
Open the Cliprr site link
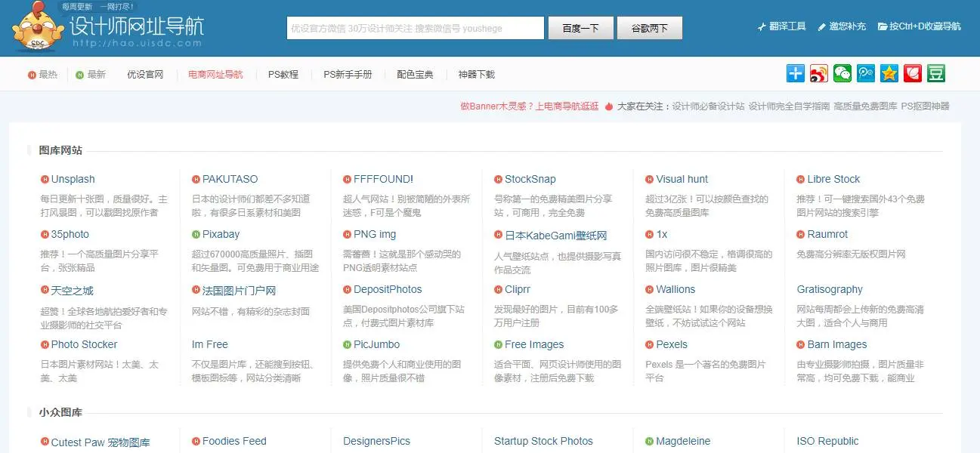[517, 289]
